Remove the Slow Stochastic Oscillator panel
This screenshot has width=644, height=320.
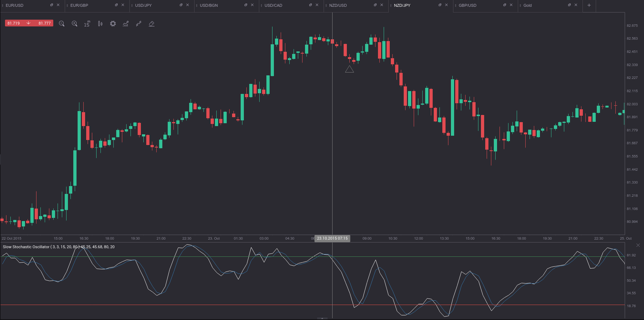[638, 245]
